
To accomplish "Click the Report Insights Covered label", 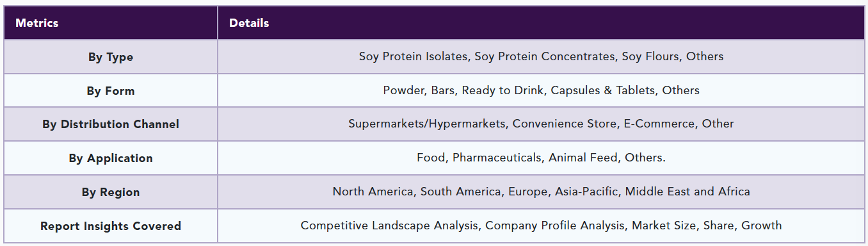I will tap(111, 226).
